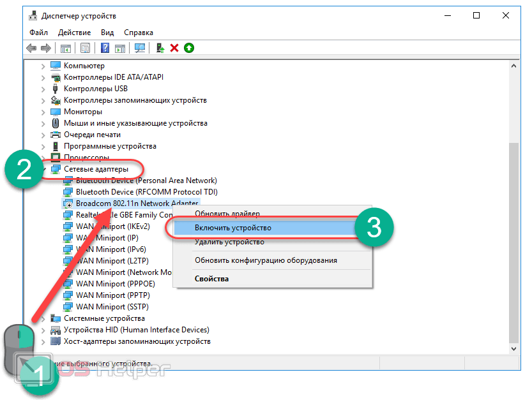Click the red X uninstall device icon

pyautogui.click(x=174, y=48)
